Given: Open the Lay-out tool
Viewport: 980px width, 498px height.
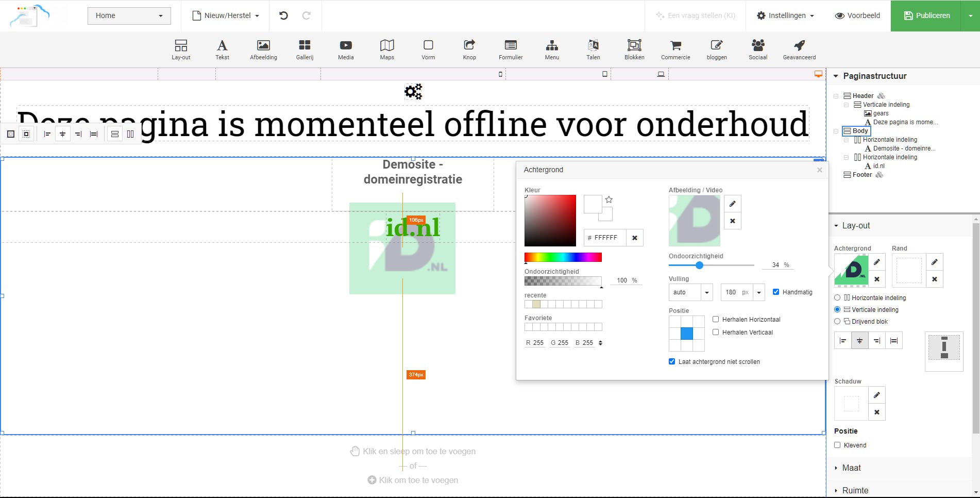Looking at the screenshot, I should 181,49.
